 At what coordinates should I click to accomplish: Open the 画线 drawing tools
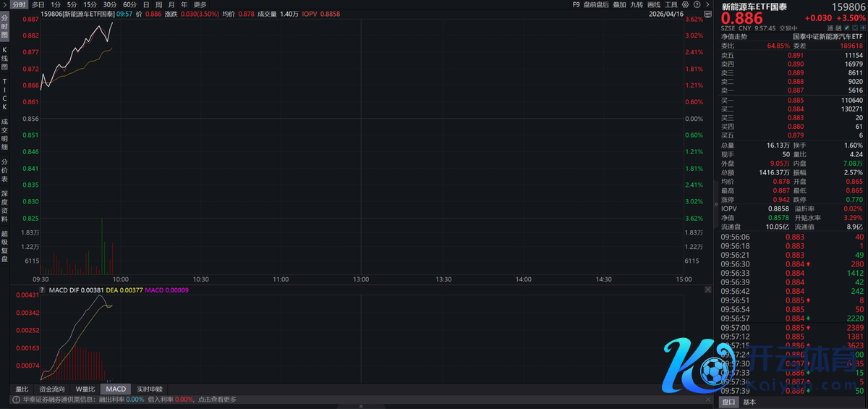click(653, 4)
